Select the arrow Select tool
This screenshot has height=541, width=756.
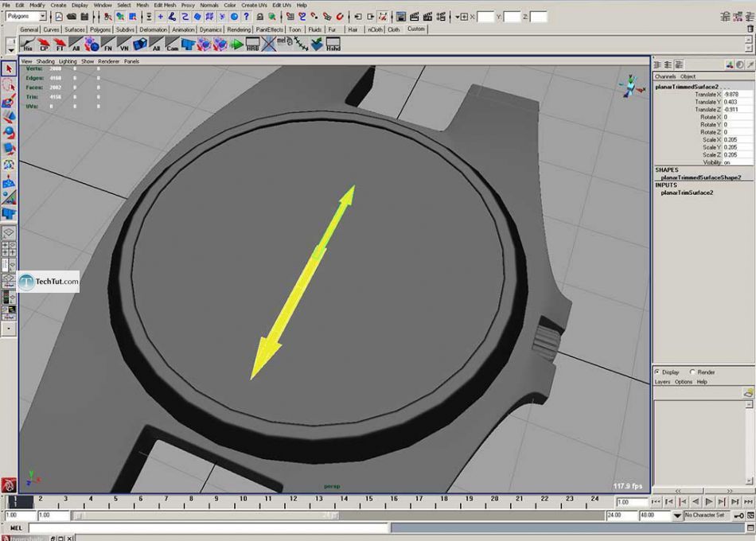9,69
